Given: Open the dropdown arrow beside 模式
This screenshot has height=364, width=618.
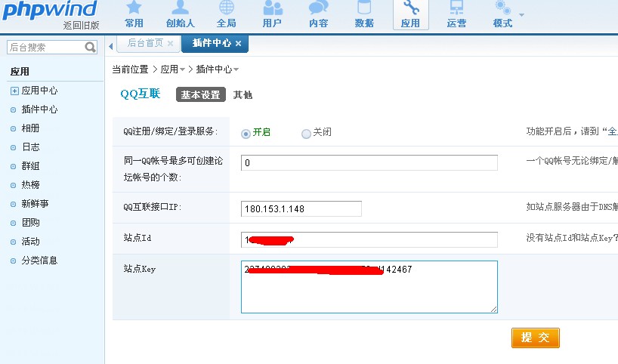Looking at the screenshot, I should click(521, 15).
